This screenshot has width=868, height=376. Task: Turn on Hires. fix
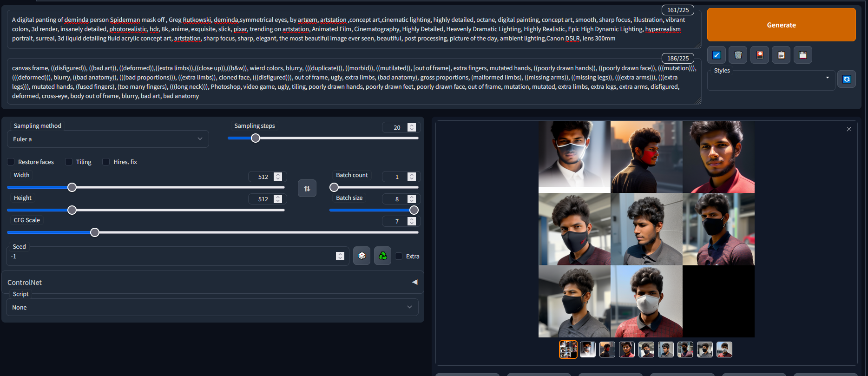[106, 162]
